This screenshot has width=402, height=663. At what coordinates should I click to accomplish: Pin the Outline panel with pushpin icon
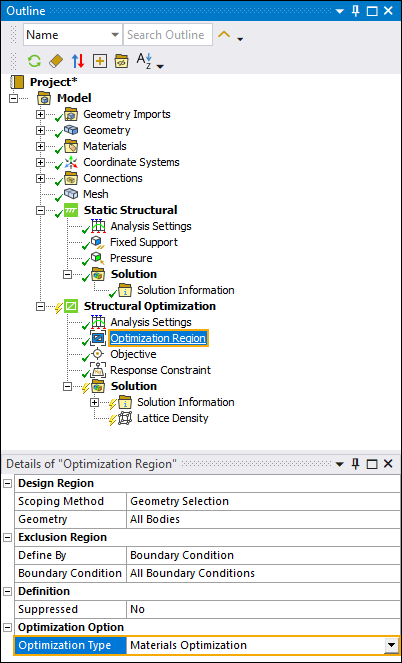click(356, 11)
